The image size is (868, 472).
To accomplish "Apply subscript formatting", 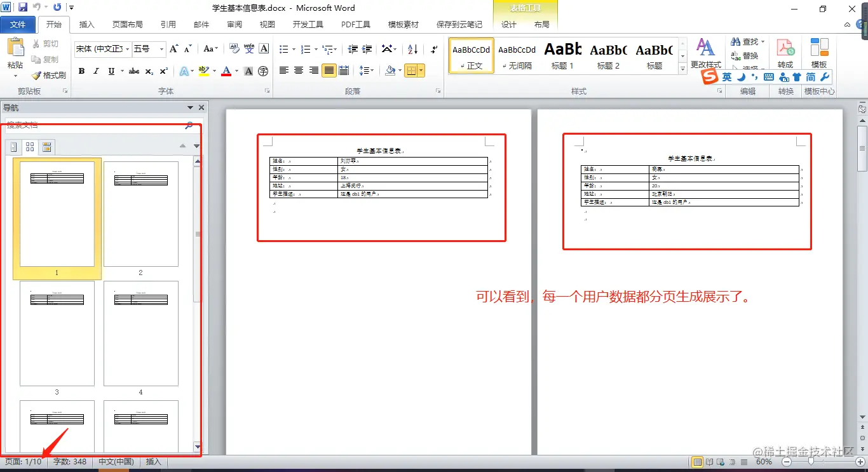I will coord(149,71).
